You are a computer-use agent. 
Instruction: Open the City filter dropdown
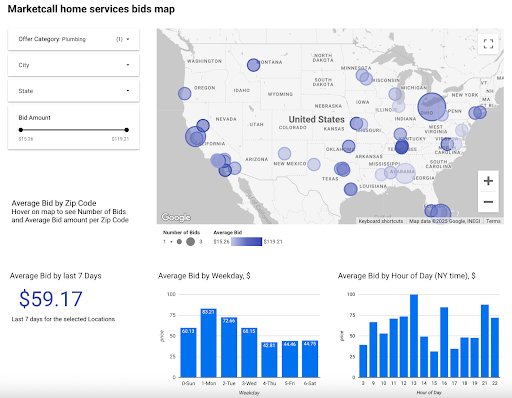pos(73,65)
